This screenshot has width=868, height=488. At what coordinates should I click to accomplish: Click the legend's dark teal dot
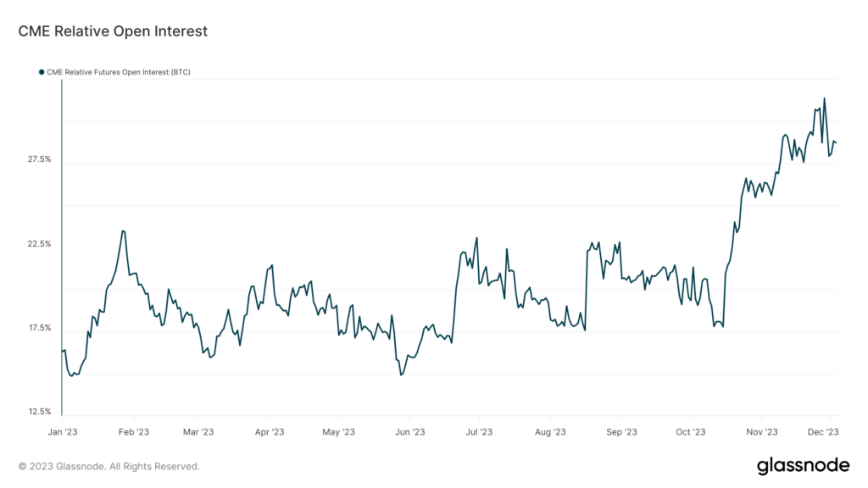pyautogui.click(x=42, y=73)
